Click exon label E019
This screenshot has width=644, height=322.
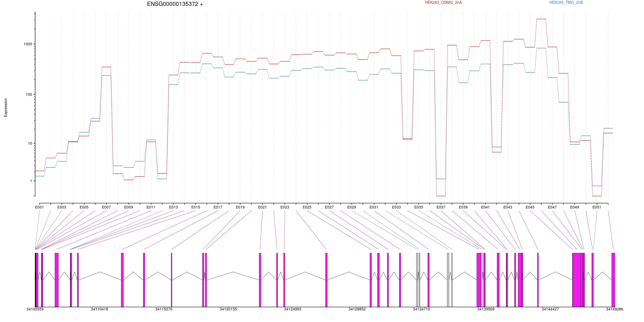click(240, 207)
